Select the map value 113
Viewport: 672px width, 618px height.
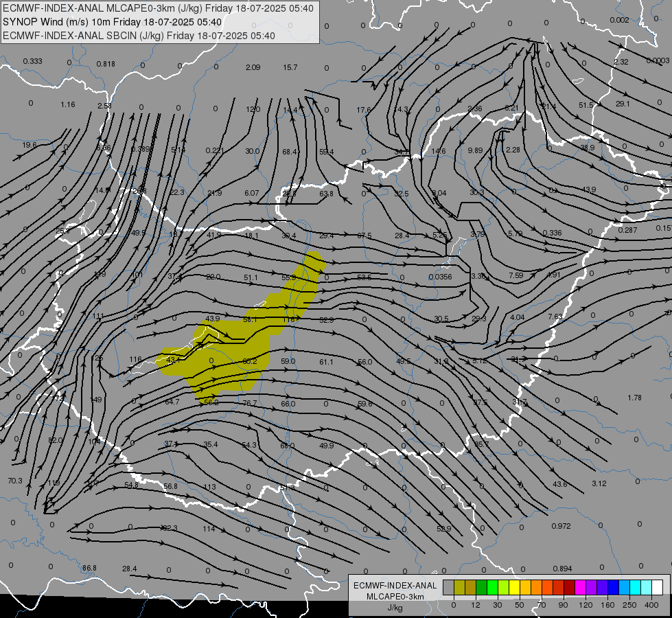pyautogui.click(x=209, y=487)
